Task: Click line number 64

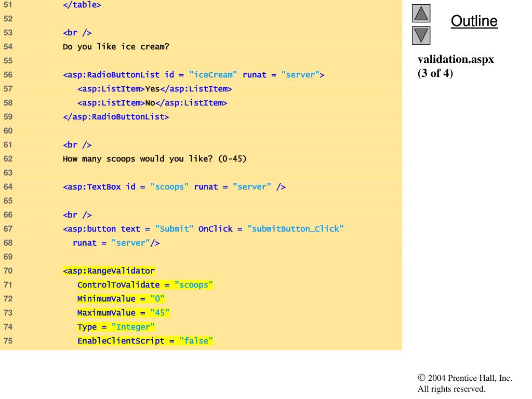Action: pyautogui.click(x=8, y=187)
